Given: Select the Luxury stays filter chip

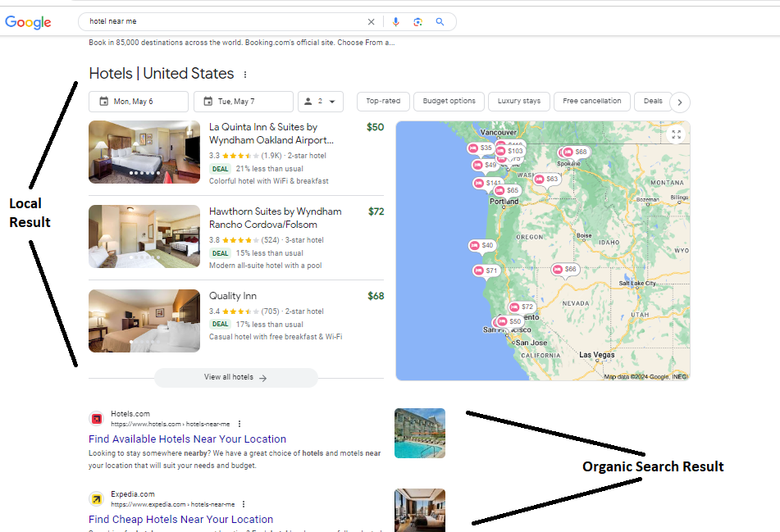Looking at the screenshot, I should tap(519, 101).
